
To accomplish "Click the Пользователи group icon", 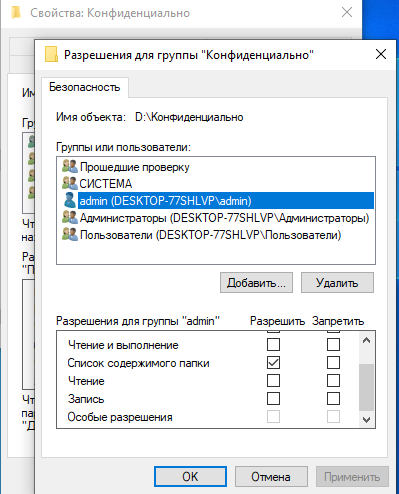I will (x=70, y=234).
